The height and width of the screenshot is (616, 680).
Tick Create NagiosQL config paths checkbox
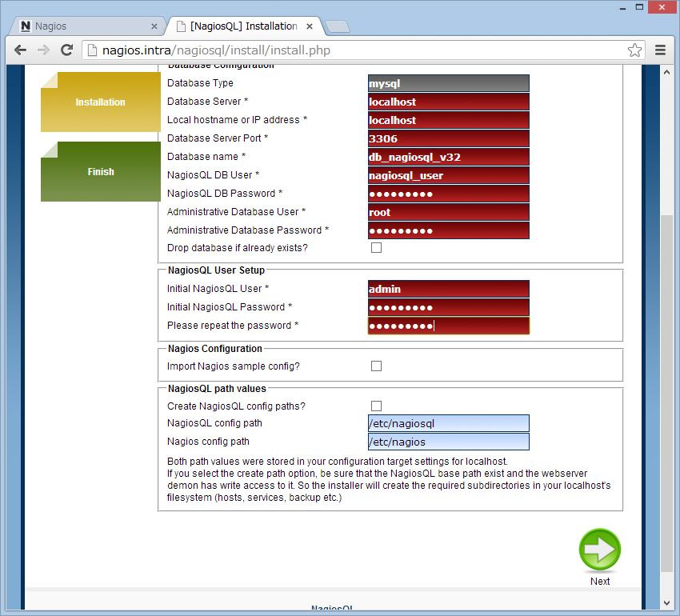[x=377, y=406]
